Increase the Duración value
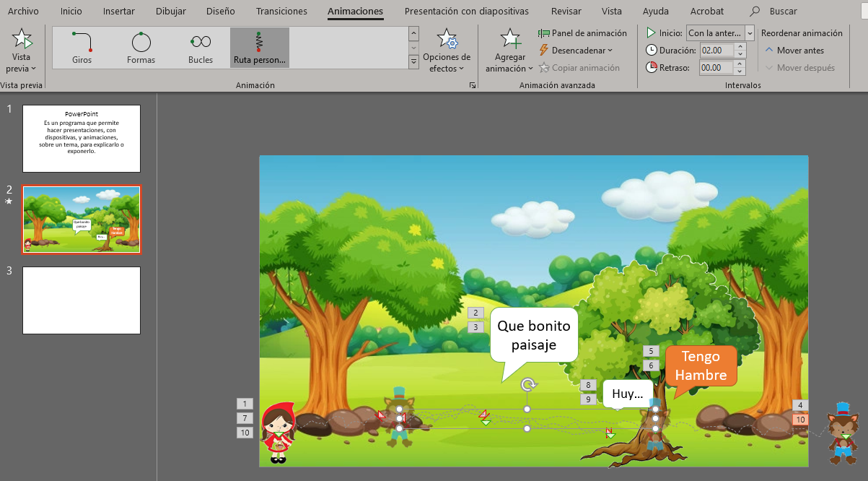 (739, 47)
